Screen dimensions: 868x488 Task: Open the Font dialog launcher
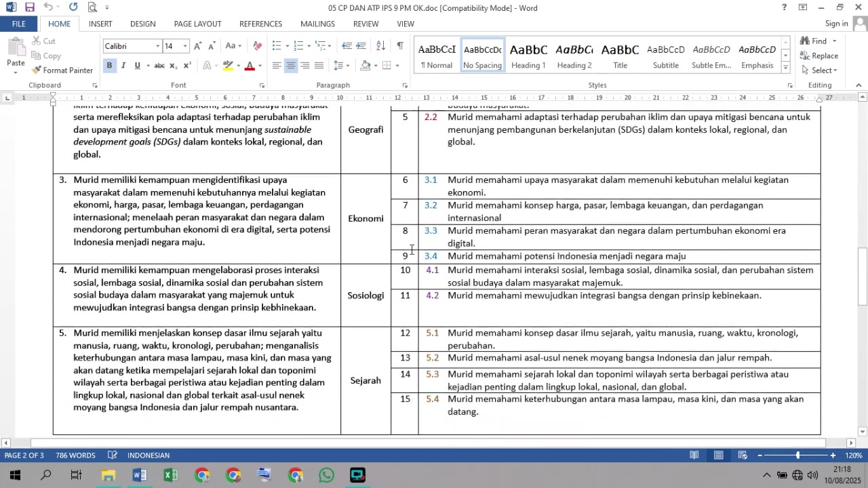pyautogui.click(x=262, y=85)
